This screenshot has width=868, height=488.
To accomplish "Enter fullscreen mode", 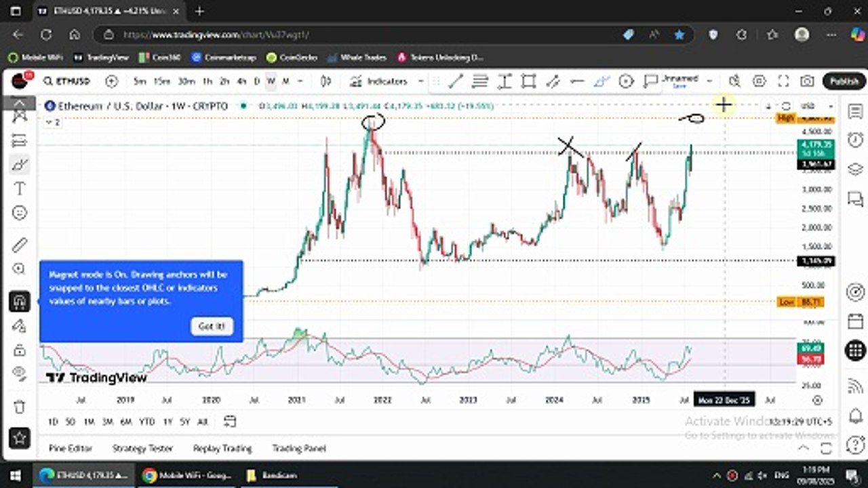I will point(783,81).
